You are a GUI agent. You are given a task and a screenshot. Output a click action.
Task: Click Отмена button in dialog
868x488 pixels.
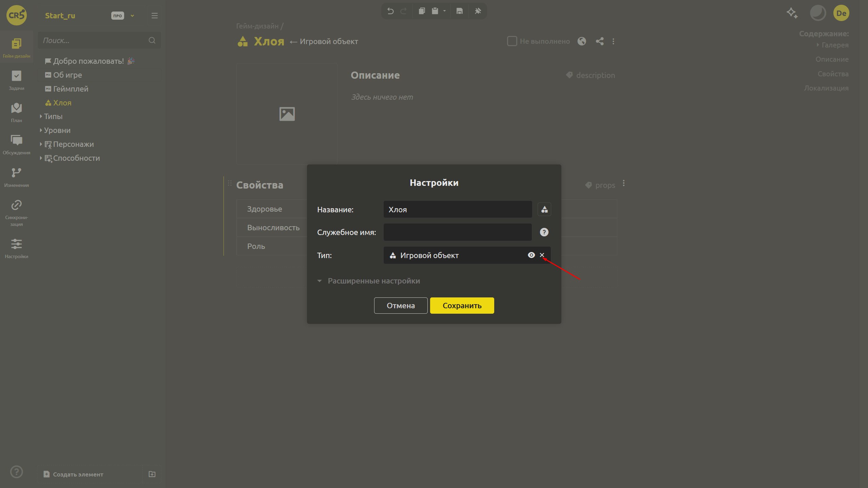click(401, 306)
